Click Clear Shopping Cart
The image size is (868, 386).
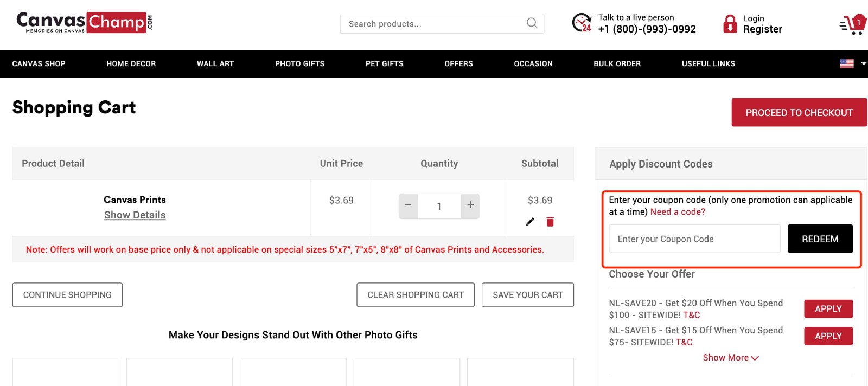415,294
